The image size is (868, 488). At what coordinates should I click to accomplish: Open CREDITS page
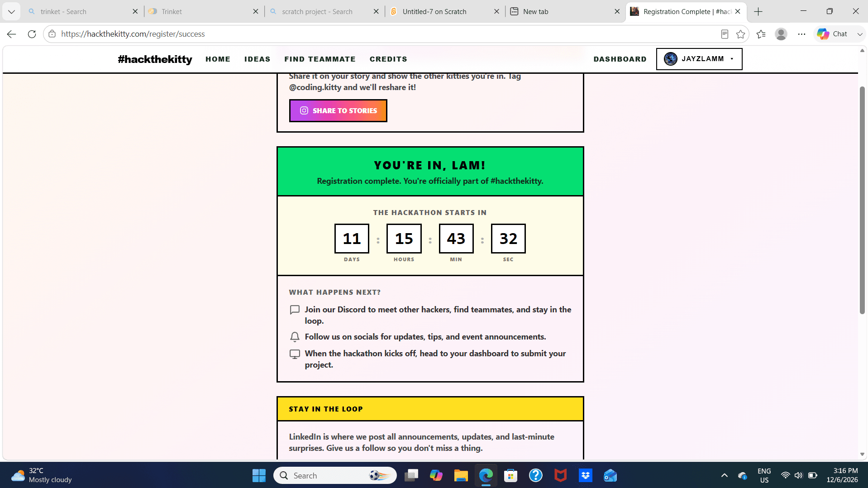coord(388,59)
